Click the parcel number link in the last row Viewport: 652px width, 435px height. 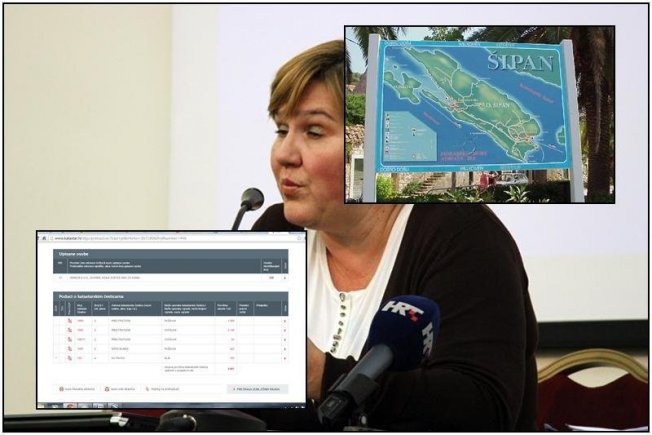pyautogui.click(x=80, y=357)
